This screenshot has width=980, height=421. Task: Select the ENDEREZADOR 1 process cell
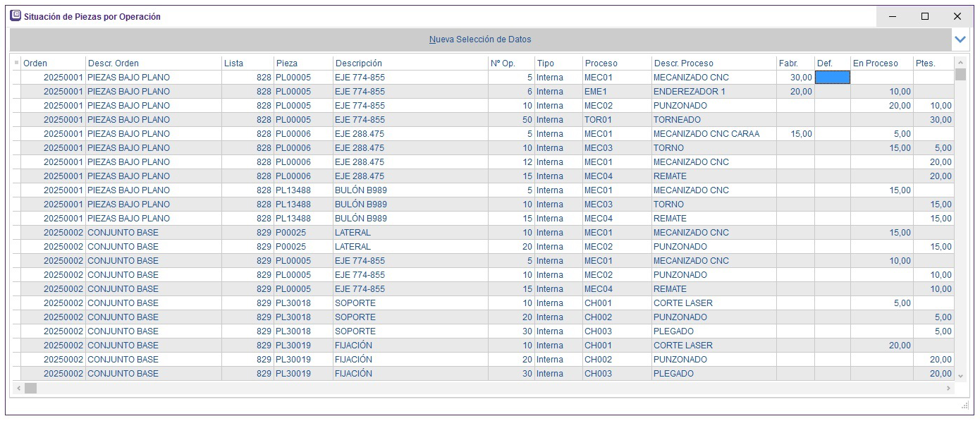point(713,92)
